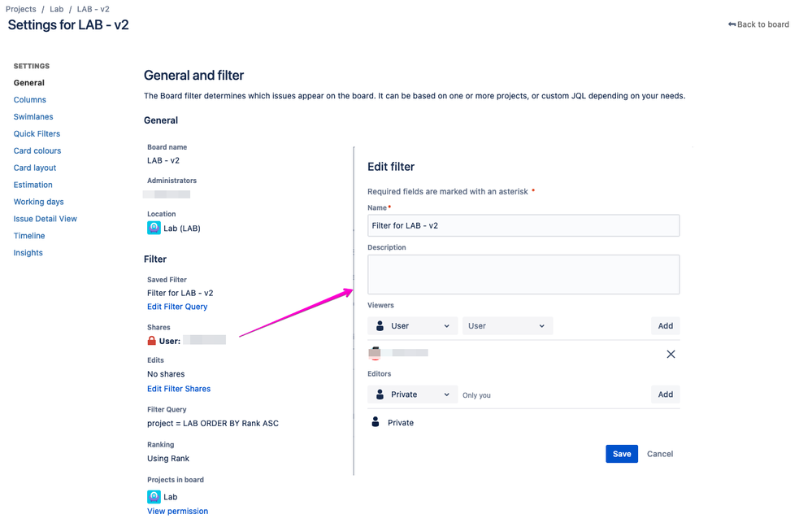This screenshot has height=523, width=812.
Task: Add the selected editor
Action: (x=666, y=394)
